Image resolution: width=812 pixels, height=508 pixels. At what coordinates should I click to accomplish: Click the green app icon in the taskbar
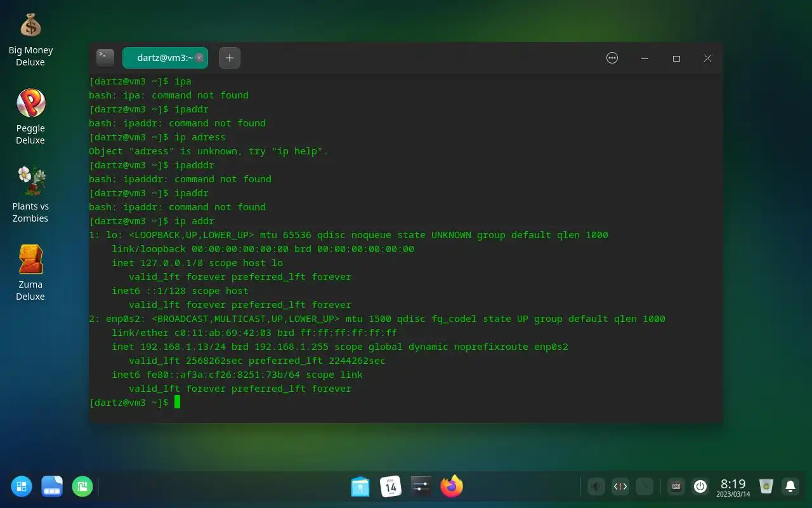[x=82, y=486]
